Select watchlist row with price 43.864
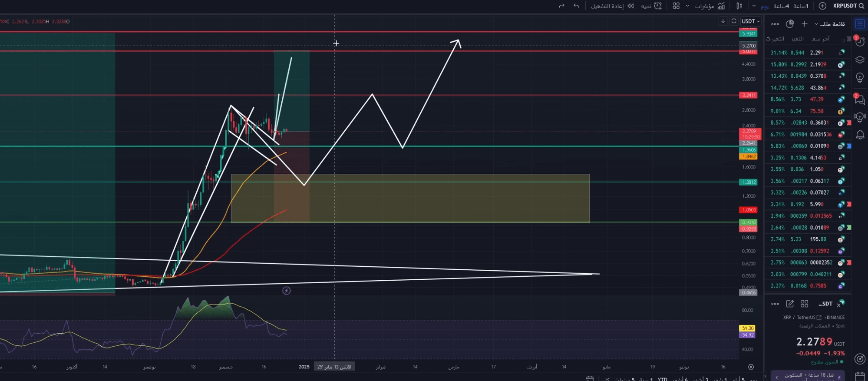Image resolution: width=868 pixels, height=381 pixels. (x=808, y=88)
